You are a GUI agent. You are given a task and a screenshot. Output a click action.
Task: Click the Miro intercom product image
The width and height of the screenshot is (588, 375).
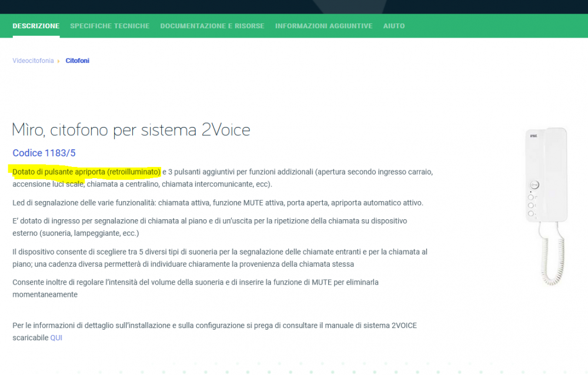click(x=547, y=206)
